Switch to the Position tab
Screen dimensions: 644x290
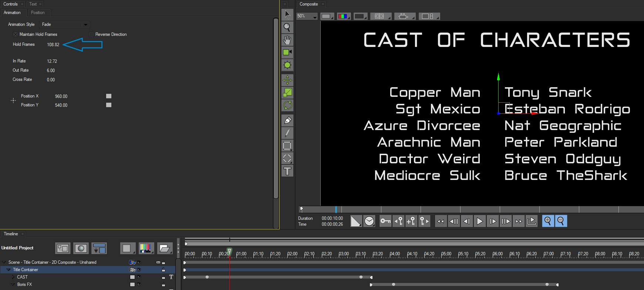(x=38, y=13)
